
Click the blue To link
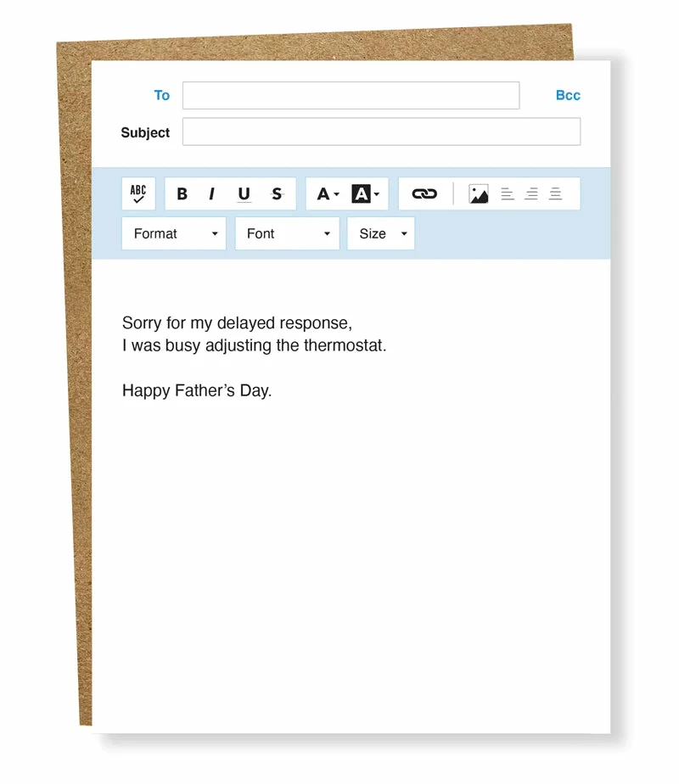pos(161,95)
